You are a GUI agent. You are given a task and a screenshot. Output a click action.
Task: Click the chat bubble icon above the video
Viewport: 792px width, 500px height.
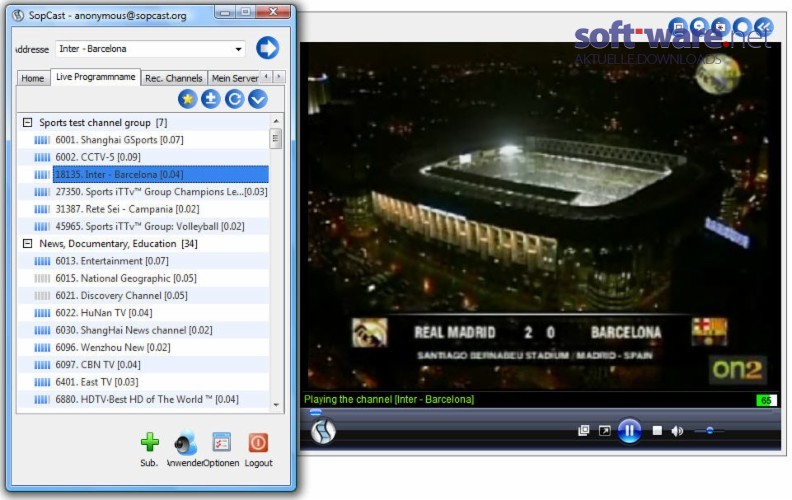pos(700,26)
